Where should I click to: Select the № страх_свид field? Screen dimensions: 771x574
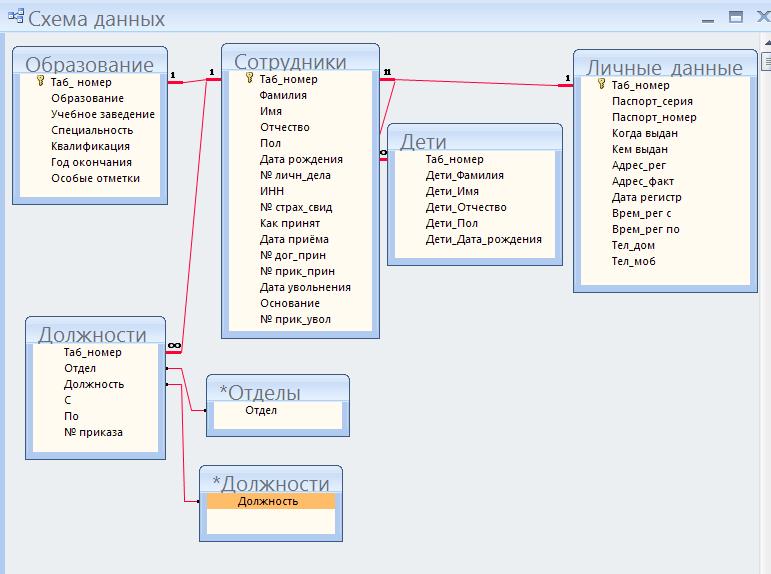pyautogui.click(x=300, y=207)
